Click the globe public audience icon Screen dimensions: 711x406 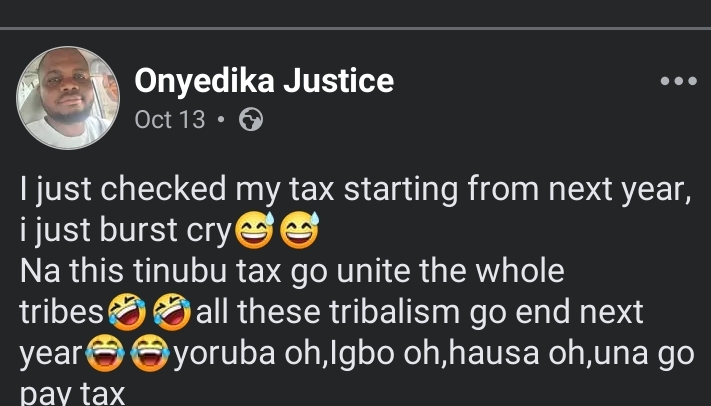tap(253, 120)
